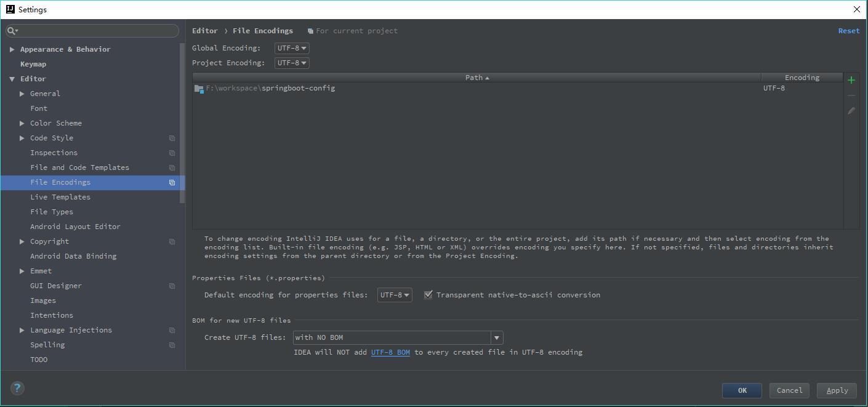Collapse the Editor section

point(12,79)
